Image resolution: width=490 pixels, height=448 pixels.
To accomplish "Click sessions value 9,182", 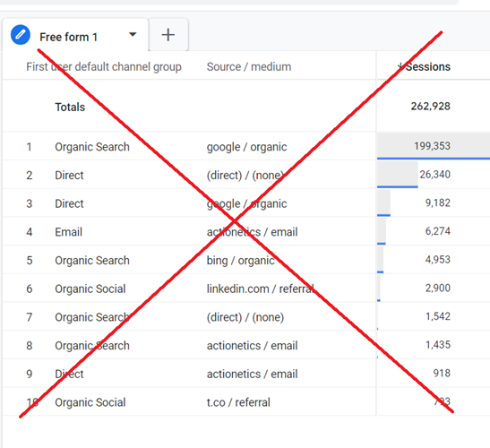I will (x=437, y=202).
